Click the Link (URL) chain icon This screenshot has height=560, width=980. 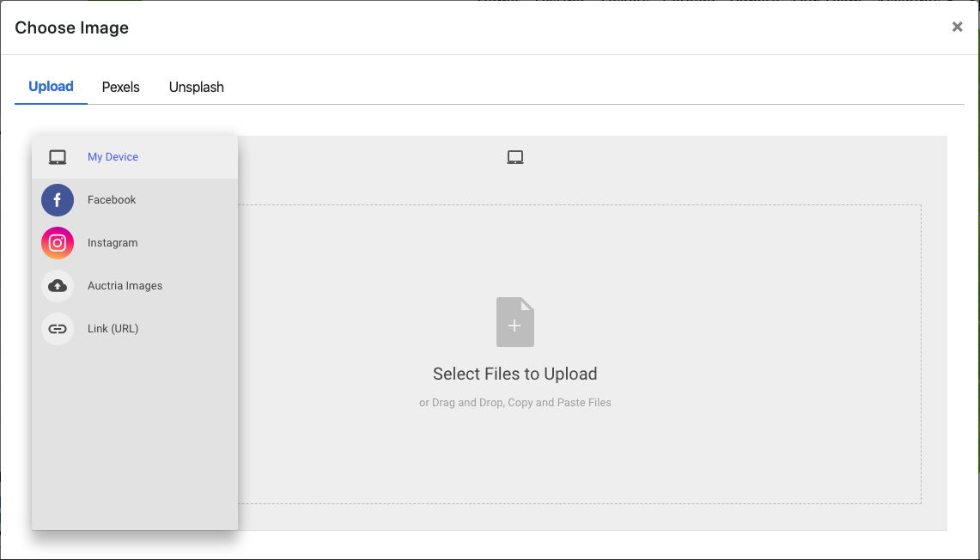pos(58,329)
